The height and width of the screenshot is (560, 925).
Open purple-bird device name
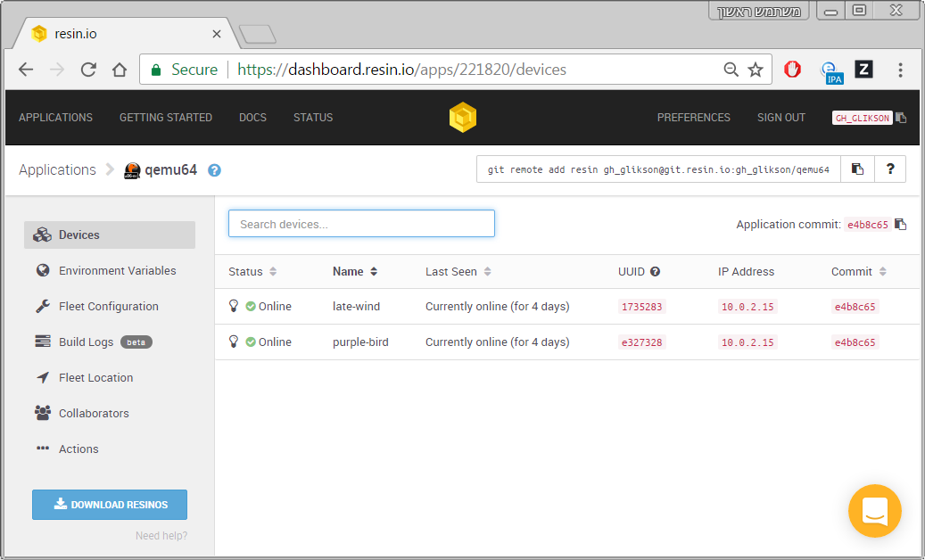(360, 342)
